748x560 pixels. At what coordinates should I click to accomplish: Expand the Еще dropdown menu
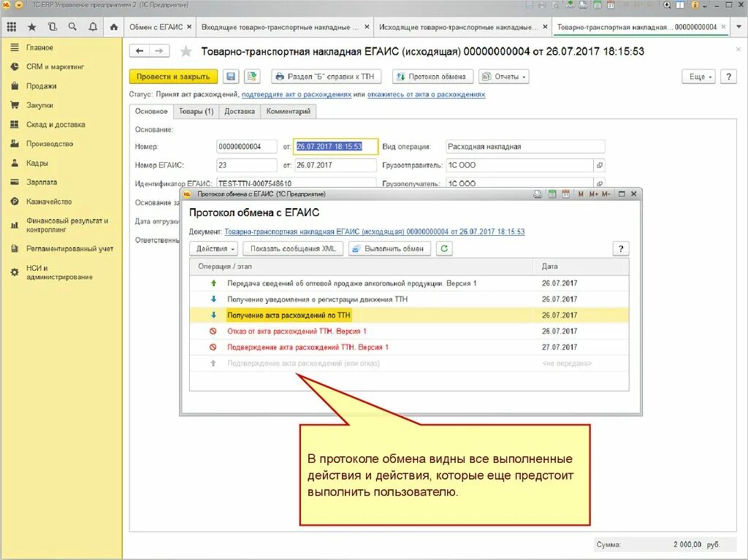(x=699, y=77)
